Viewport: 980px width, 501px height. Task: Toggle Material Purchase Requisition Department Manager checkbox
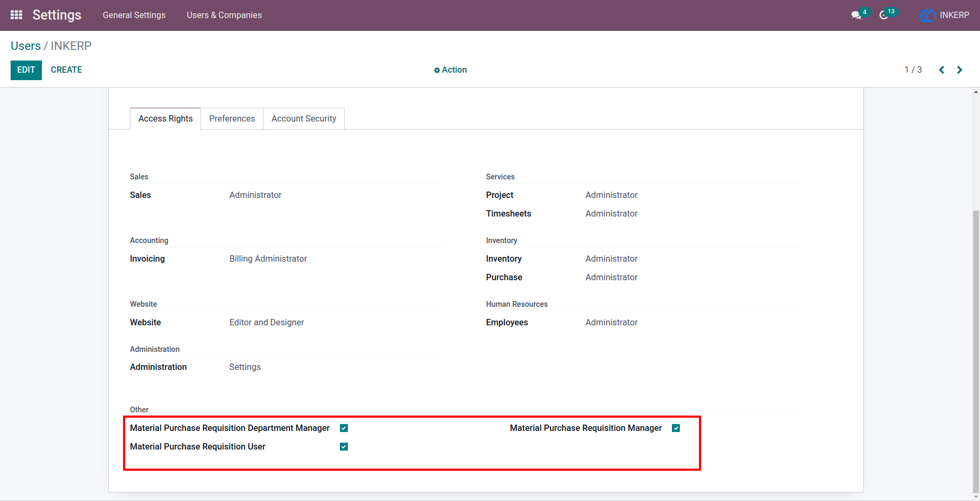coord(344,428)
